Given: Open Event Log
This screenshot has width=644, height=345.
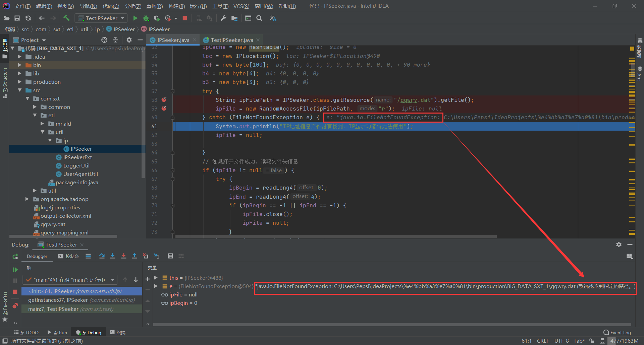Looking at the screenshot, I should (617, 332).
